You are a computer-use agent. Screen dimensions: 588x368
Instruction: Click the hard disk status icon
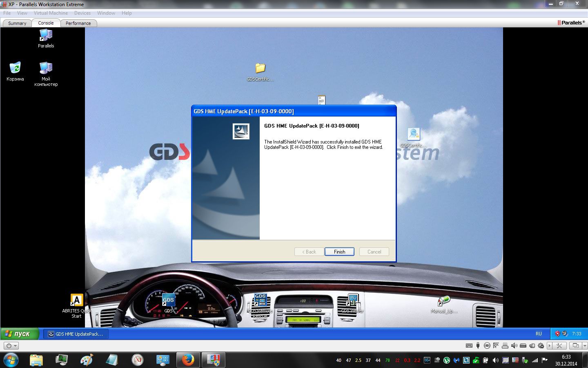523,346
